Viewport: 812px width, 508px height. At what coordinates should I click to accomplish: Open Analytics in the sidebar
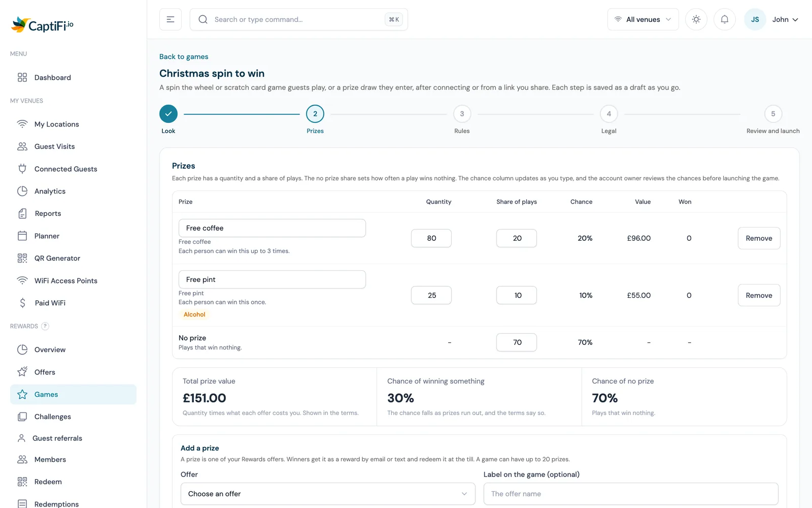(x=73, y=191)
